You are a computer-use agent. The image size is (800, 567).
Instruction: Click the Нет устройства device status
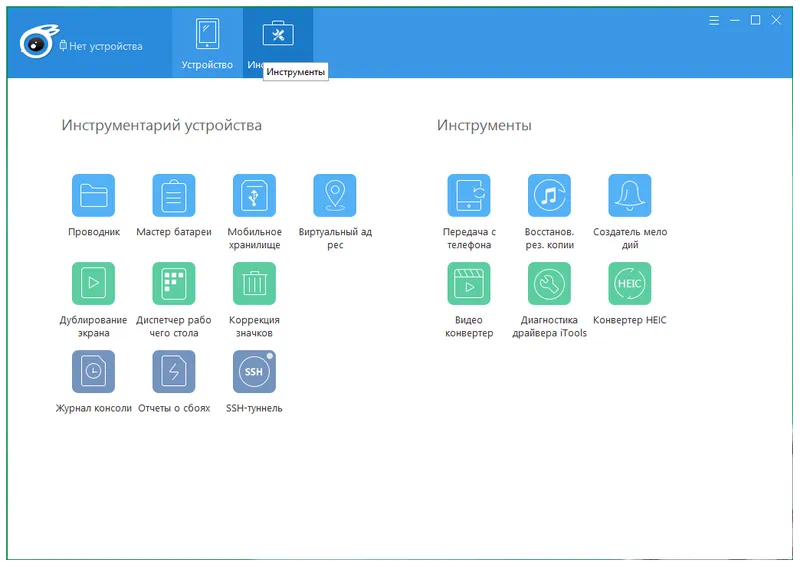[101, 46]
